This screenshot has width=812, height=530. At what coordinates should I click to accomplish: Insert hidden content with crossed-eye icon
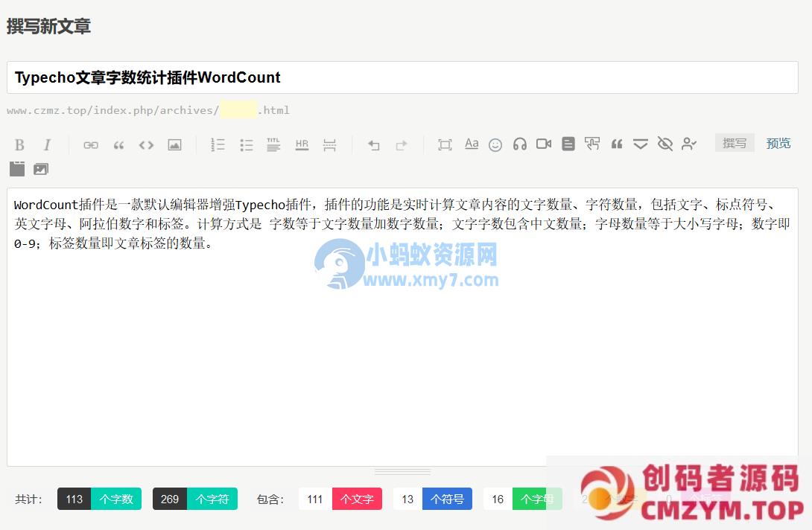pos(665,144)
